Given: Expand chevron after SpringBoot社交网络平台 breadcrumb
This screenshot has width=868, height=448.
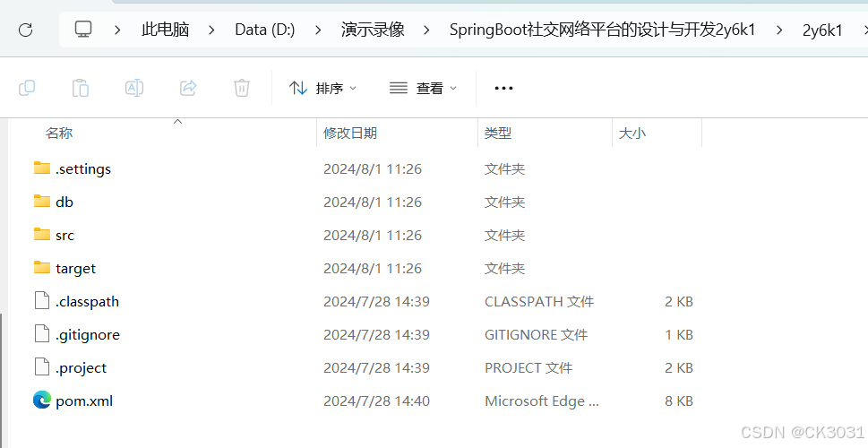Looking at the screenshot, I should (779, 30).
